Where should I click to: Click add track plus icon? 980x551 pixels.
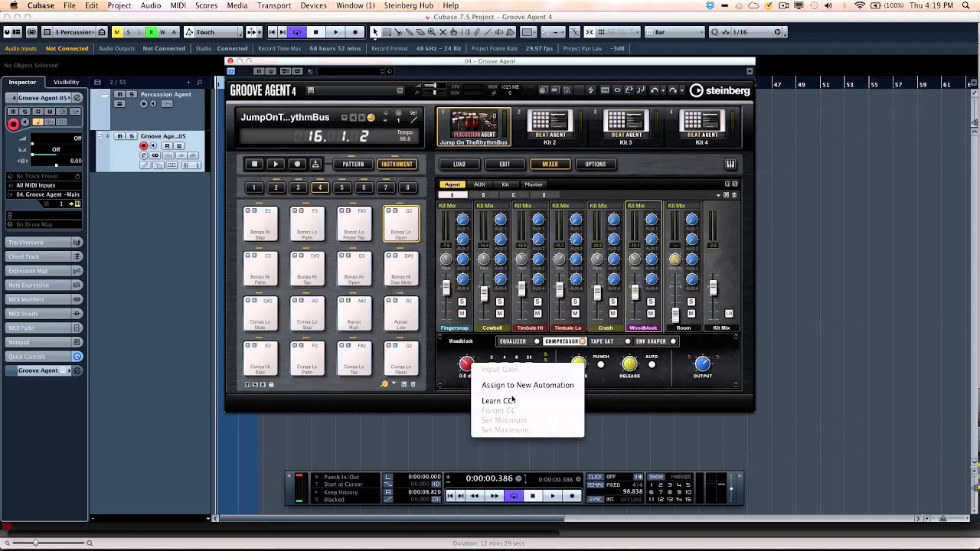pyautogui.click(x=188, y=82)
